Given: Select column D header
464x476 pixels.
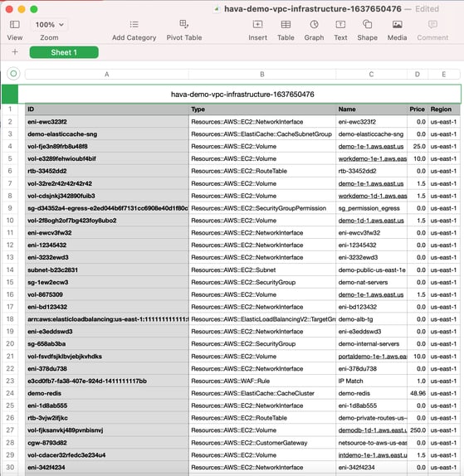Looking at the screenshot, I should [418, 75].
